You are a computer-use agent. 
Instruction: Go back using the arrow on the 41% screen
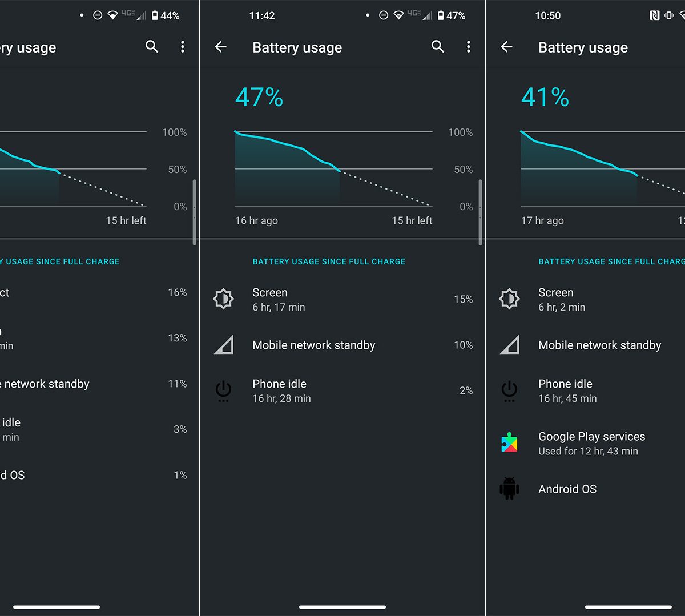[507, 47]
